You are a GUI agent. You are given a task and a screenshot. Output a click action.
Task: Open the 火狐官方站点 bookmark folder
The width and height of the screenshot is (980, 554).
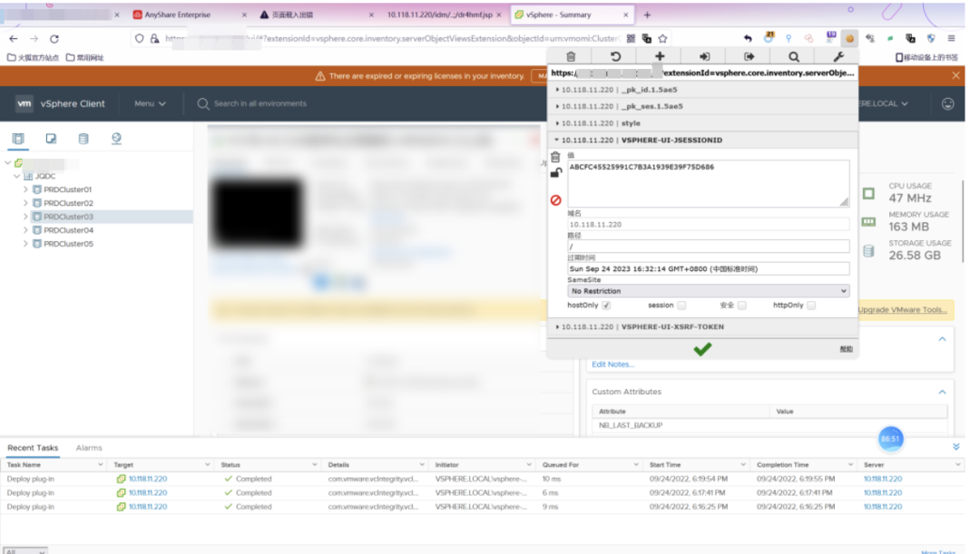tap(33, 57)
